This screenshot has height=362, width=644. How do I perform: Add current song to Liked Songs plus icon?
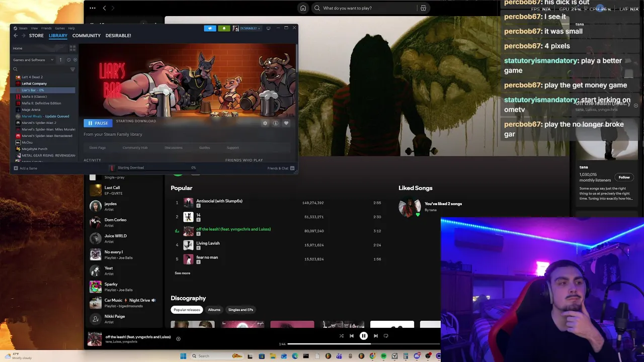click(178, 339)
